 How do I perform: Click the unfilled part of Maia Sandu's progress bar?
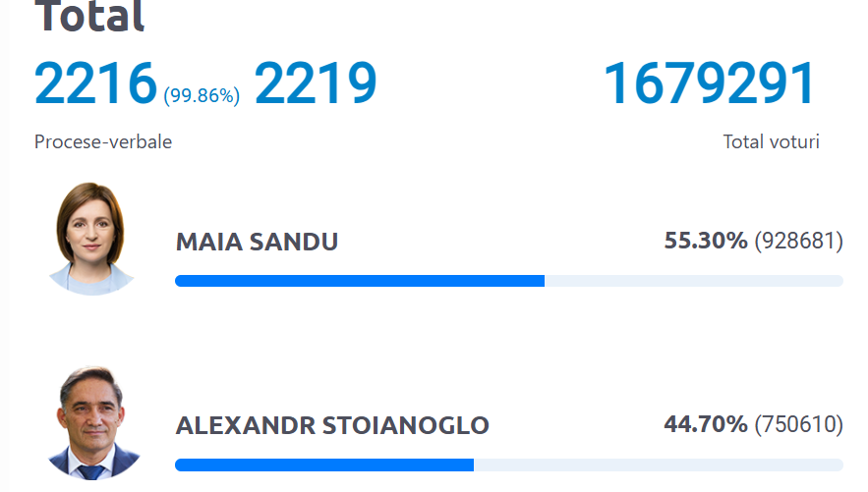point(693,281)
